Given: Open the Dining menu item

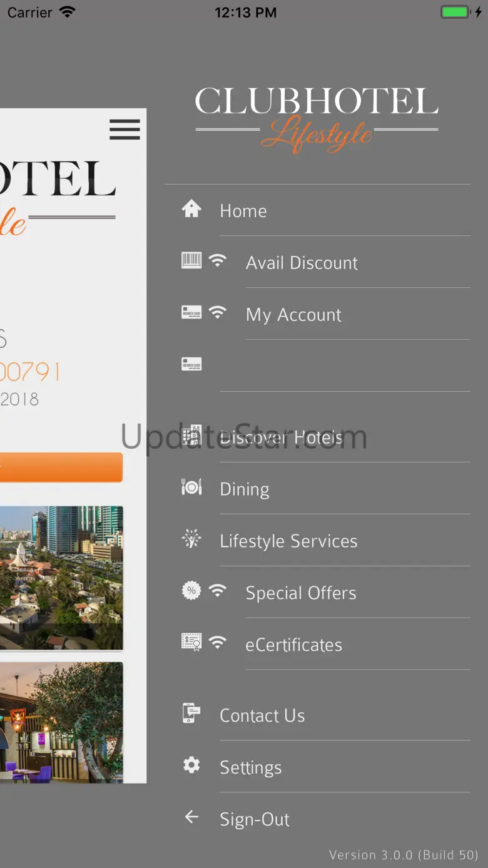Looking at the screenshot, I should 245,489.
